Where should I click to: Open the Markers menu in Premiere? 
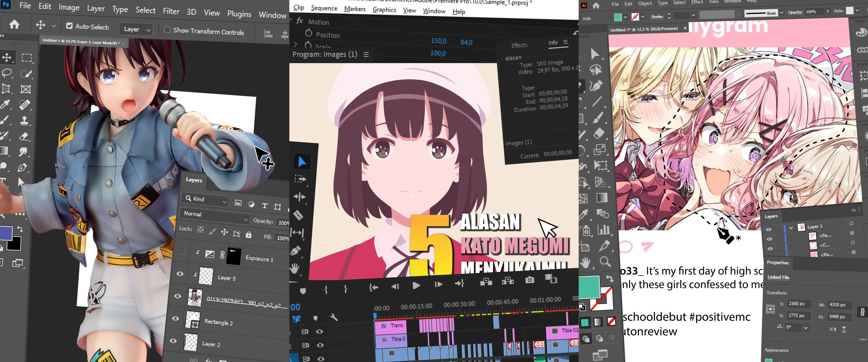pyautogui.click(x=355, y=9)
